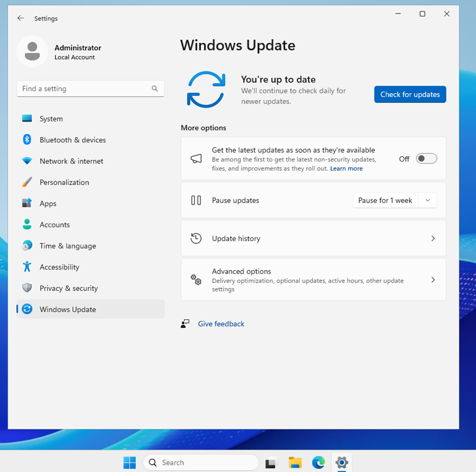Image resolution: width=476 pixels, height=472 pixels.
Task: Click the taskbar Search box
Action: pyautogui.click(x=200, y=462)
